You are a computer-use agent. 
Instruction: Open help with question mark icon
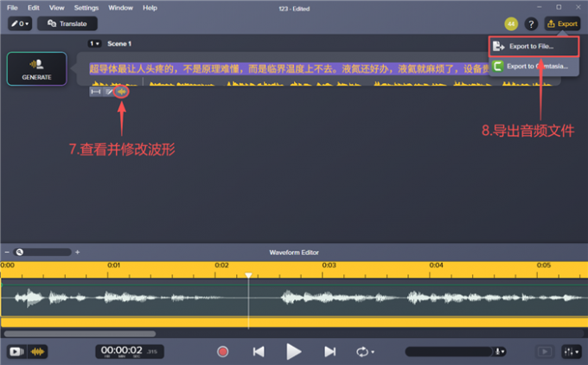[x=531, y=24]
